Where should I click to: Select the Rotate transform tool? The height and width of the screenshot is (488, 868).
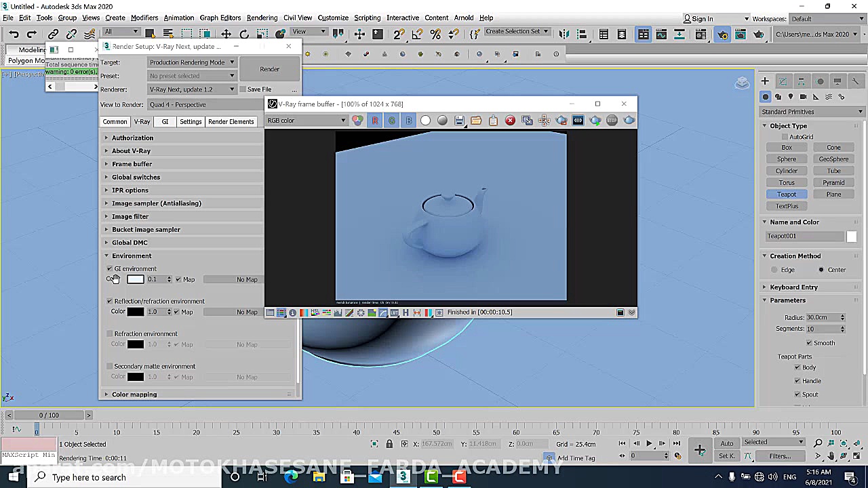coord(244,34)
